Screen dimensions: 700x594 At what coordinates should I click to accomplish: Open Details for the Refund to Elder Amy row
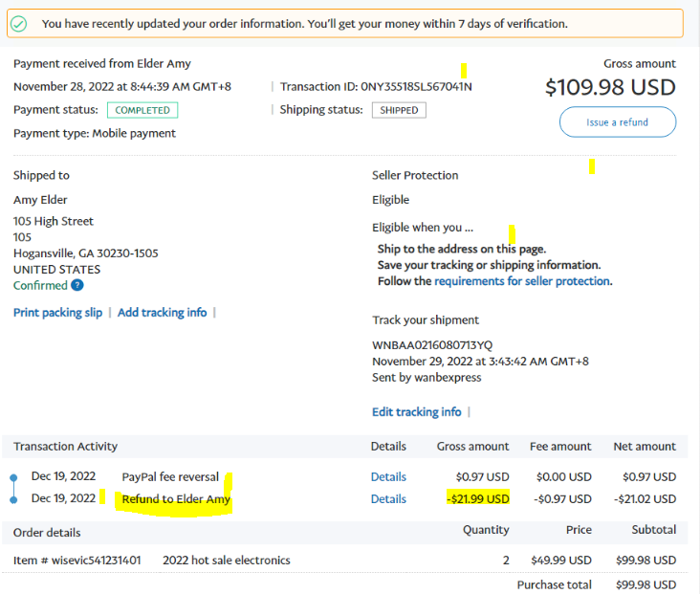click(x=388, y=499)
